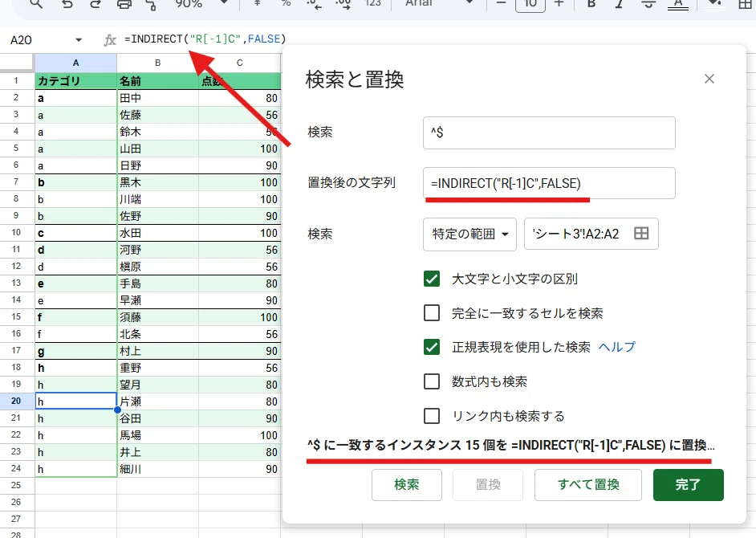
Task: Open the 特定の範囲 search scope dropdown
Action: coord(469,234)
